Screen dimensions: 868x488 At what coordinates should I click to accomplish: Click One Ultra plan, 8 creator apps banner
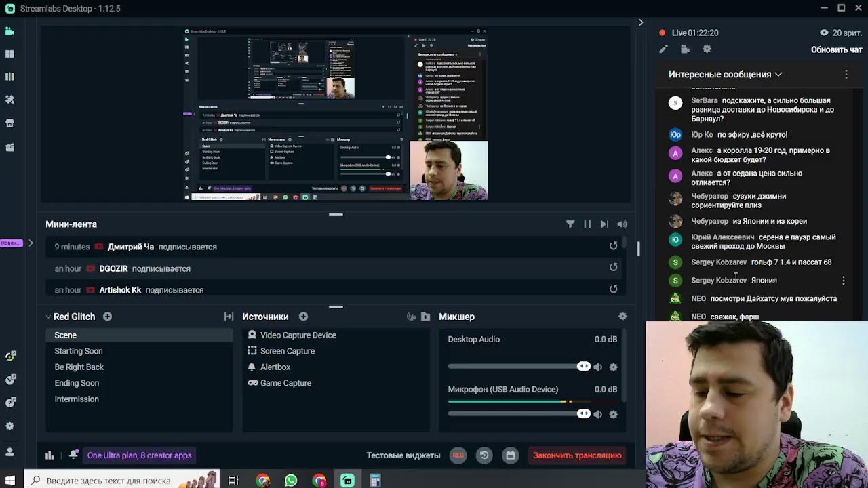pos(139,455)
